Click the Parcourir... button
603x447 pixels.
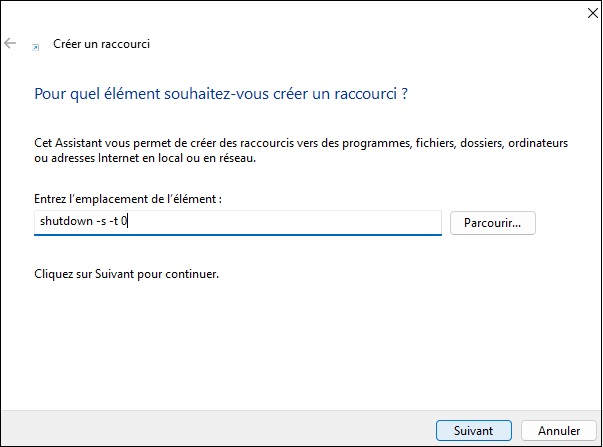tap(493, 223)
